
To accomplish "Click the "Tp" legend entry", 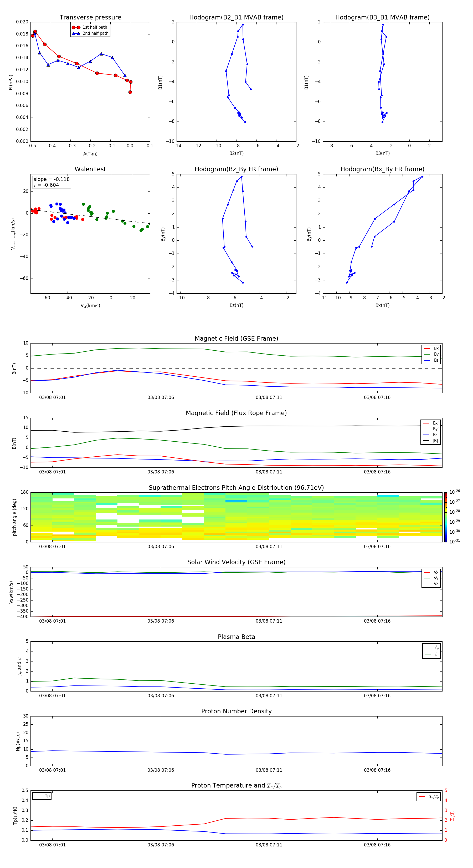I will (42, 796).
